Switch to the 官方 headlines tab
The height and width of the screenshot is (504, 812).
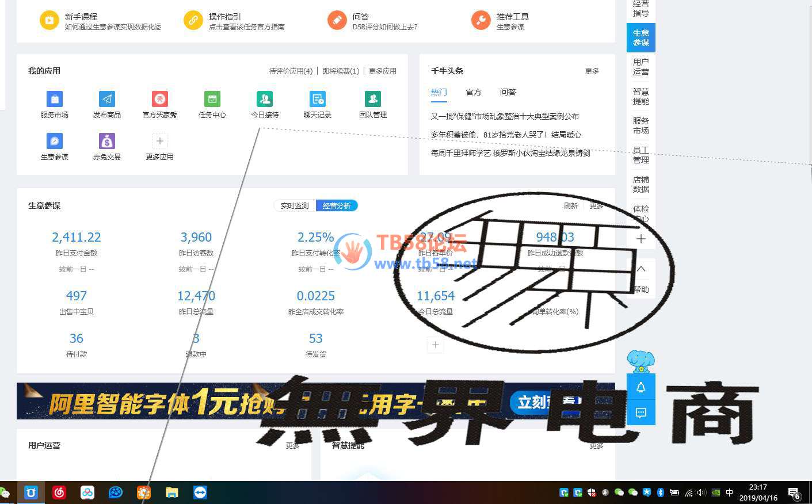point(473,92)
